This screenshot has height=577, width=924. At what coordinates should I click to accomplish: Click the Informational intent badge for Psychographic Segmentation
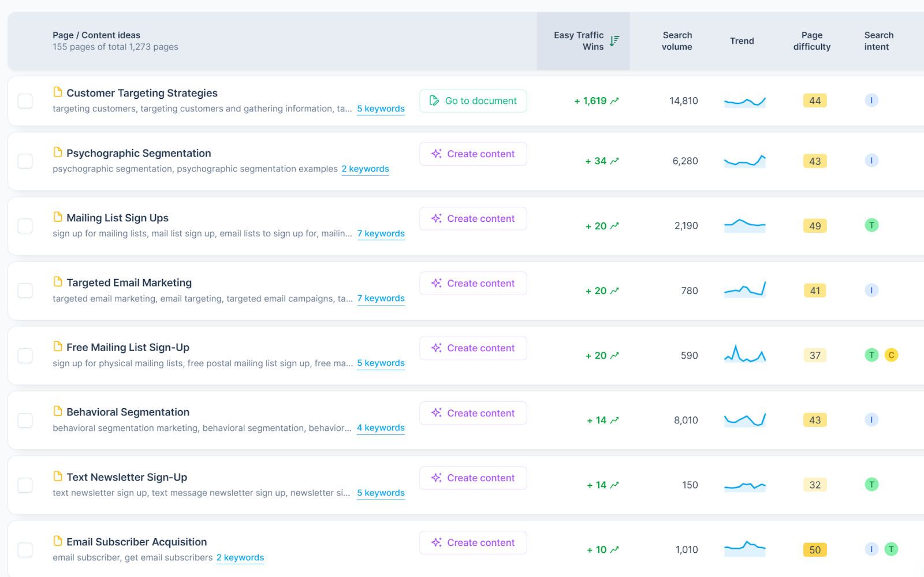871,161
